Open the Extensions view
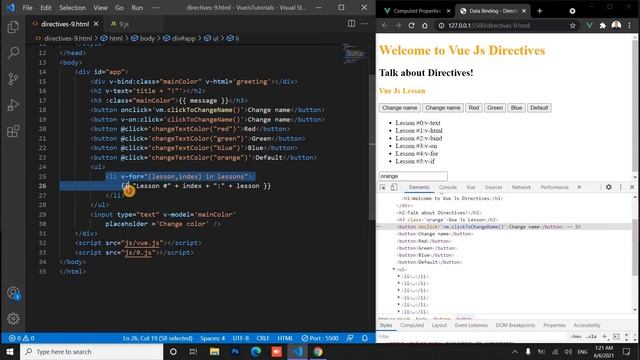 [13, 131]
